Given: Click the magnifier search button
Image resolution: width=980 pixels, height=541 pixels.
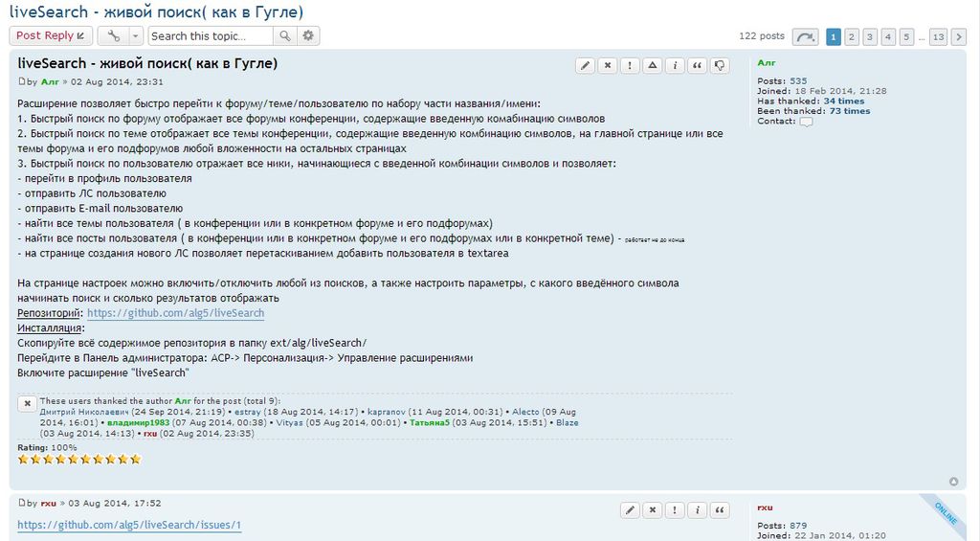Looking at the screenshot, I should (x=284, y=35).
